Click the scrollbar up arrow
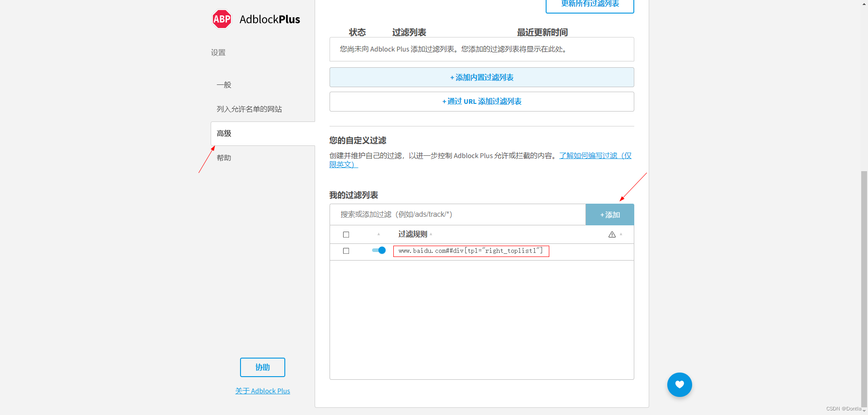Image resolution: width=868 pixels, height=415 pixels. [x=864, y=4]
